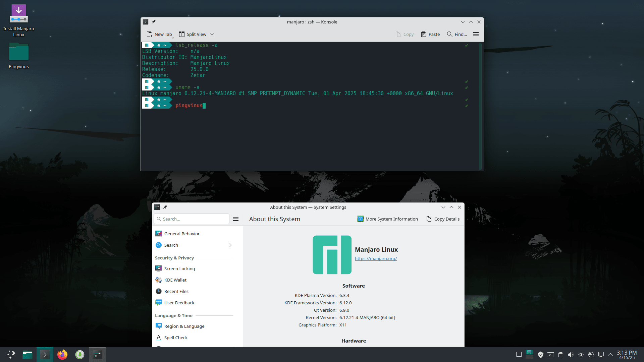Click the User Feedback sidebar icon
This screenshot has height=362, width=644.
[159, 303]
